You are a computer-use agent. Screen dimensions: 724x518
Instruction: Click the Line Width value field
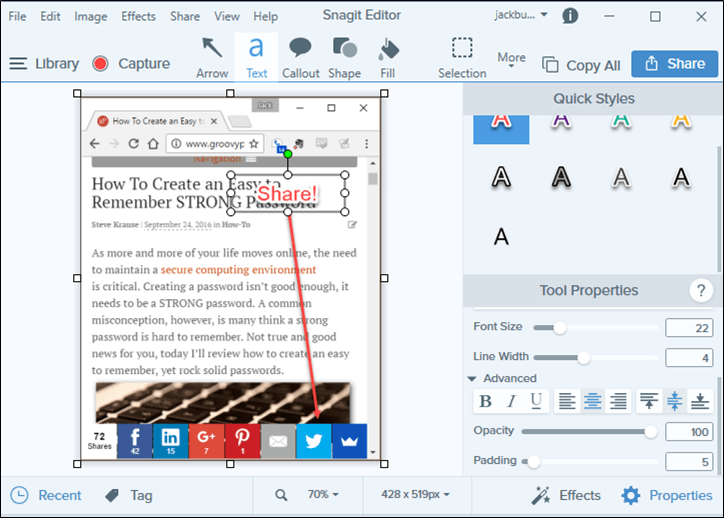[689, 358]
